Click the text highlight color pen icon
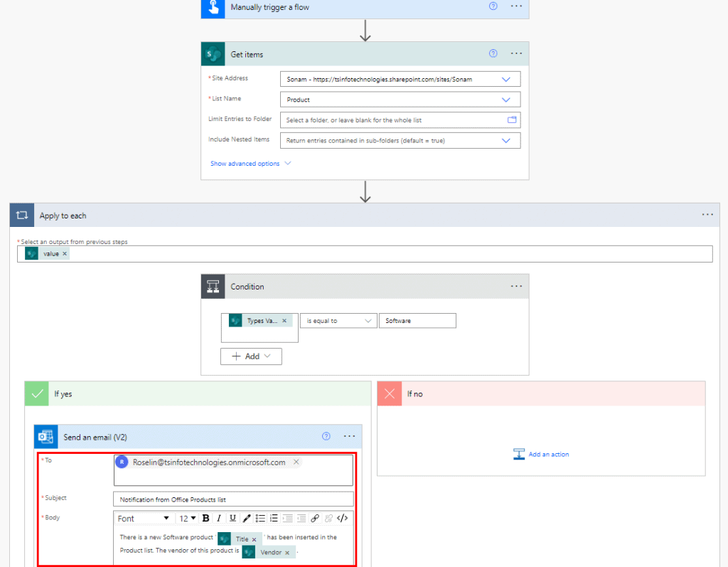Screen dimensions: 728x567 (x=247, y=518)
